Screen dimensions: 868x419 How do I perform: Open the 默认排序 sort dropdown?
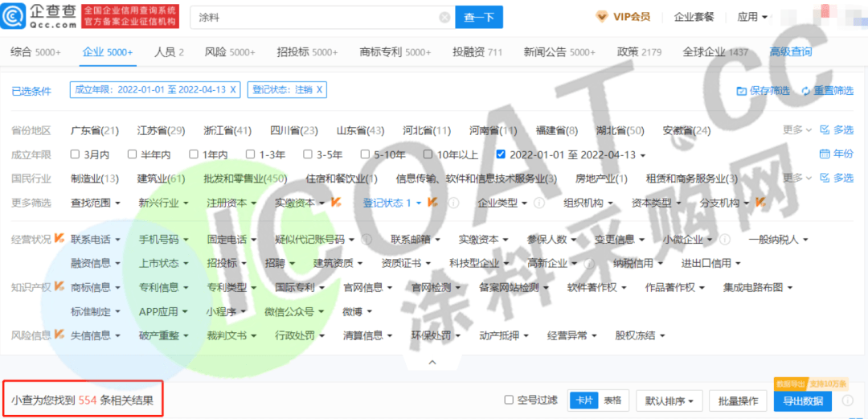click(669, 401)
